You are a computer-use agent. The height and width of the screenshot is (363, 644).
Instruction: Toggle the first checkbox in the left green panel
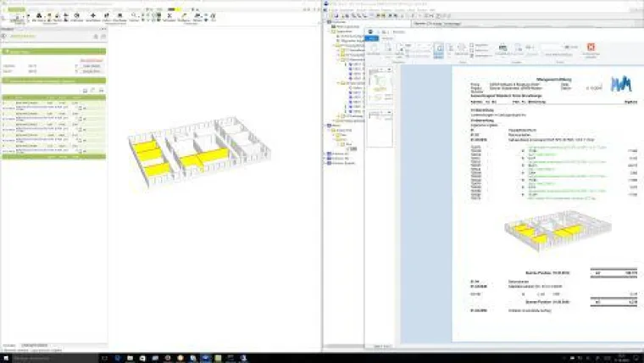(75, 65)
